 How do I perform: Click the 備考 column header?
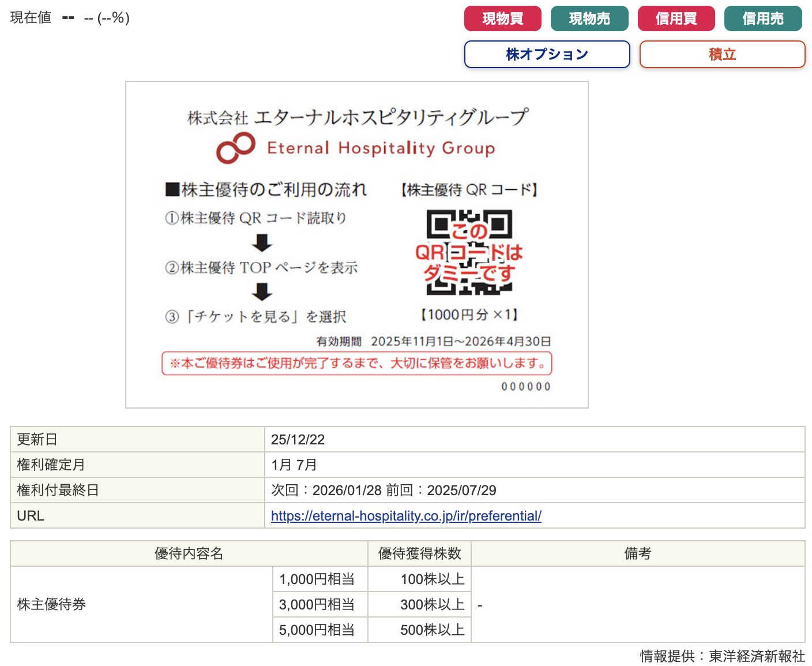pos(637,553)
